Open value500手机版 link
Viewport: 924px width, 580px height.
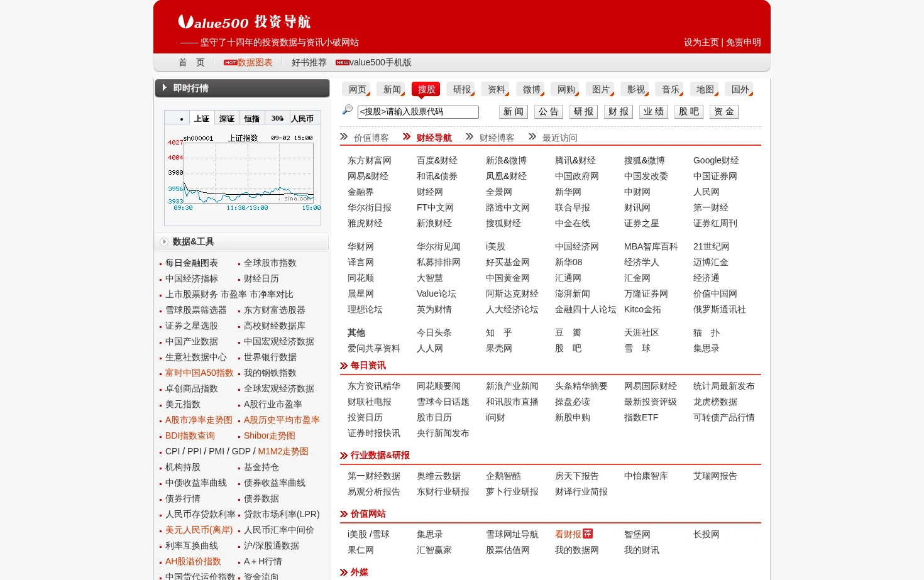[x=381, y=62]
